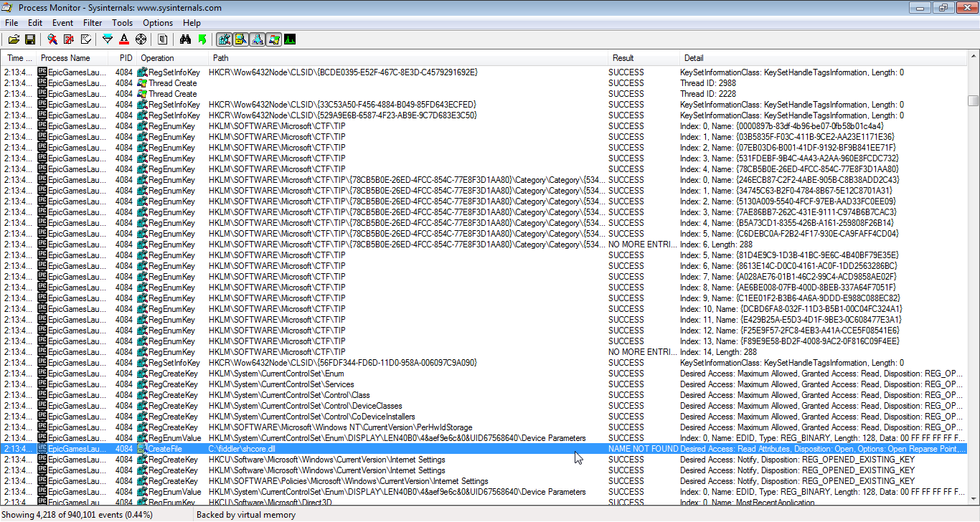This screenshot has width=980, height=522.
Task: Select path HKLM\System\CurrentControlSet\Control\Class
Action: 289,395
